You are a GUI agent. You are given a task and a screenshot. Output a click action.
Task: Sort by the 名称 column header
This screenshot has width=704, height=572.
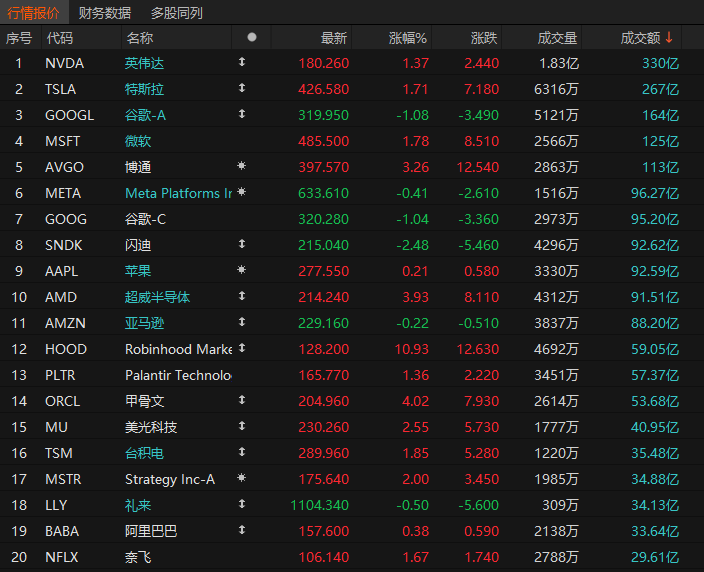click(140, 38)
